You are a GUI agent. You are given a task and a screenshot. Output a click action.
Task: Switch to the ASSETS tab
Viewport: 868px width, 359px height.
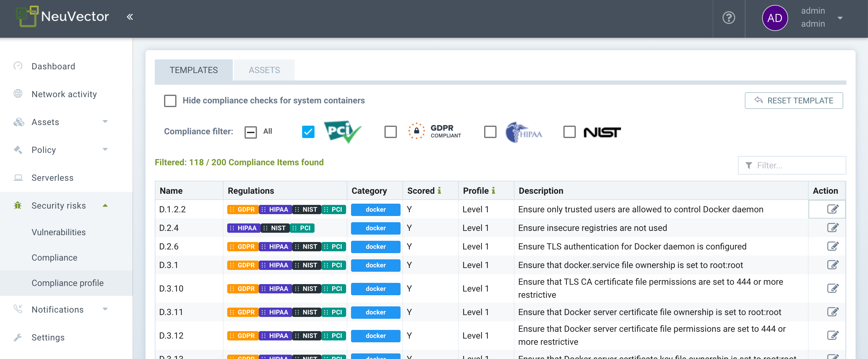[264, 70]
